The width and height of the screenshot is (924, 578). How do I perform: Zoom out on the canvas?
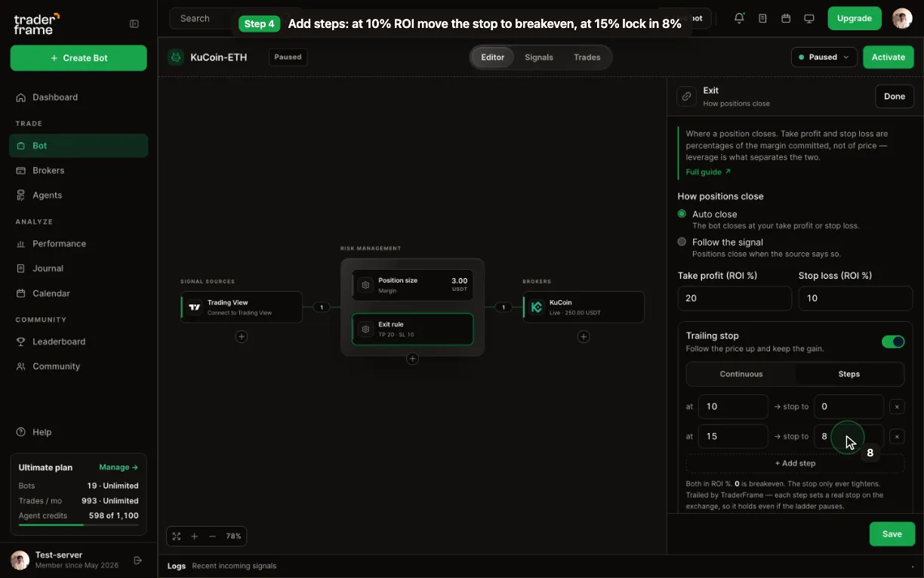click(x=212, y=536)
